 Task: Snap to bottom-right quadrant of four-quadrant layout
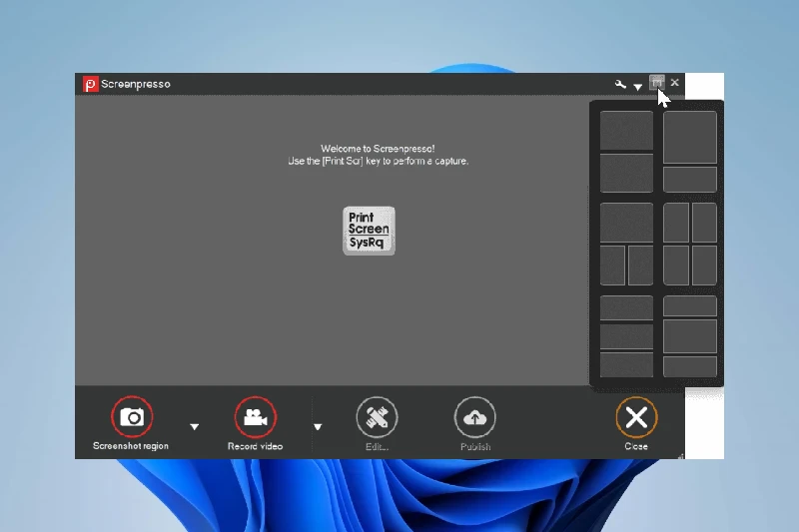pos(705,266)
